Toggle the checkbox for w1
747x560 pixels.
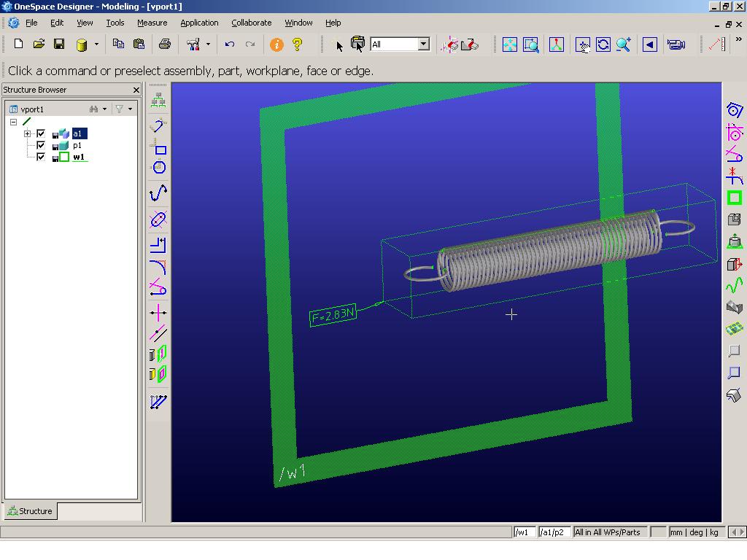41,157
